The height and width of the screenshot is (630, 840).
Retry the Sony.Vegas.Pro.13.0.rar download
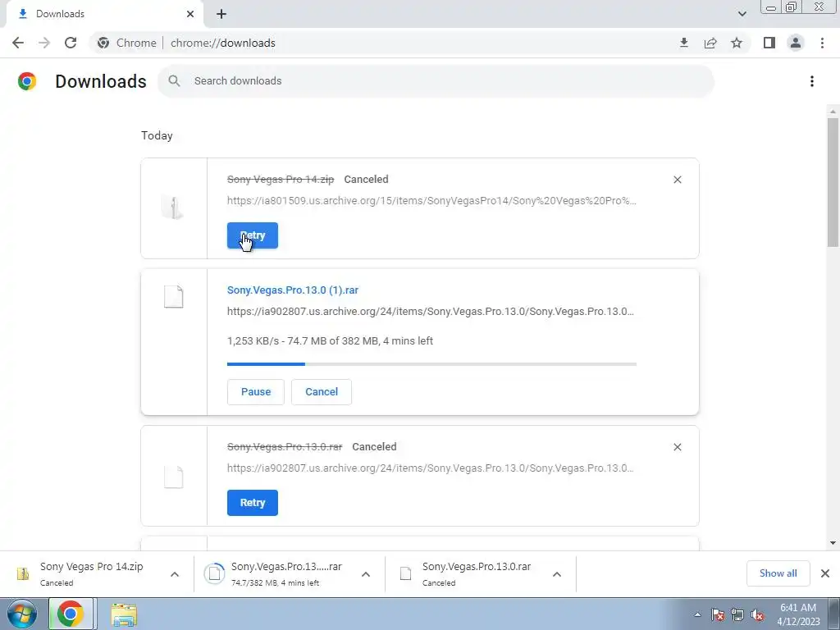(253, 503)
